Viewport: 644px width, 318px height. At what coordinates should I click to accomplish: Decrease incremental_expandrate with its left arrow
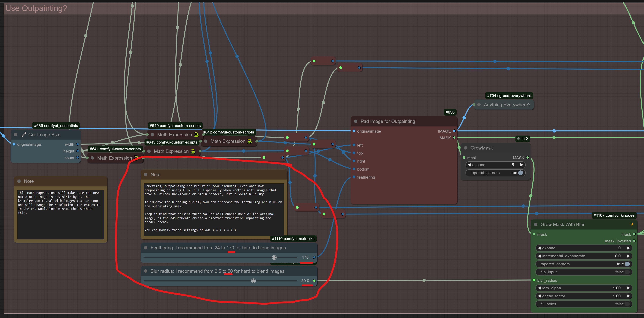tap(539, 256)
